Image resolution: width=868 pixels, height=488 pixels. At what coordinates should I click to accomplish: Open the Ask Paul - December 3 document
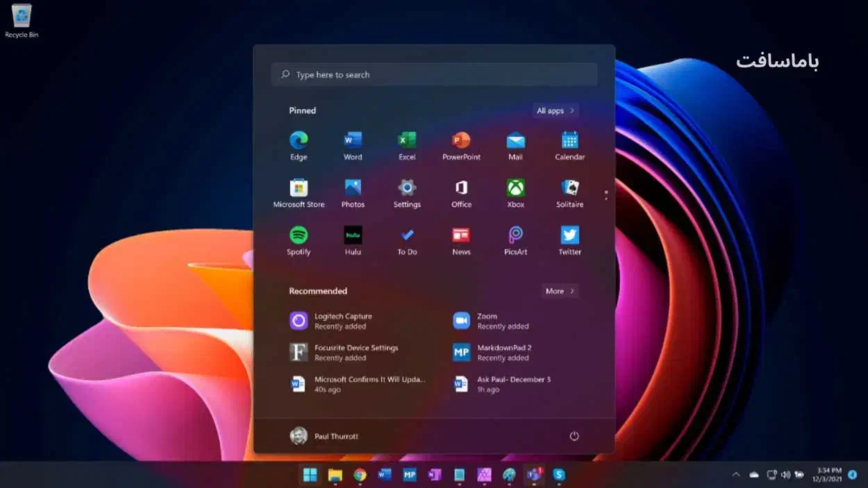[514, 384]
